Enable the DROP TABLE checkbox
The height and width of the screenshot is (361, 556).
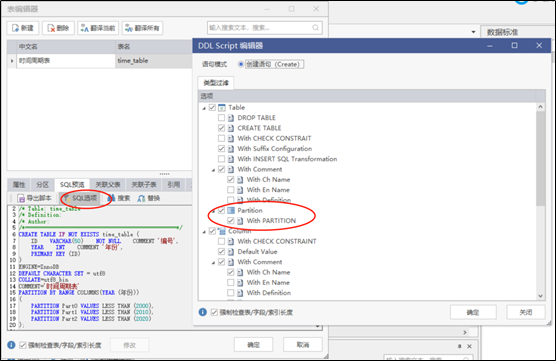(221, 117)
